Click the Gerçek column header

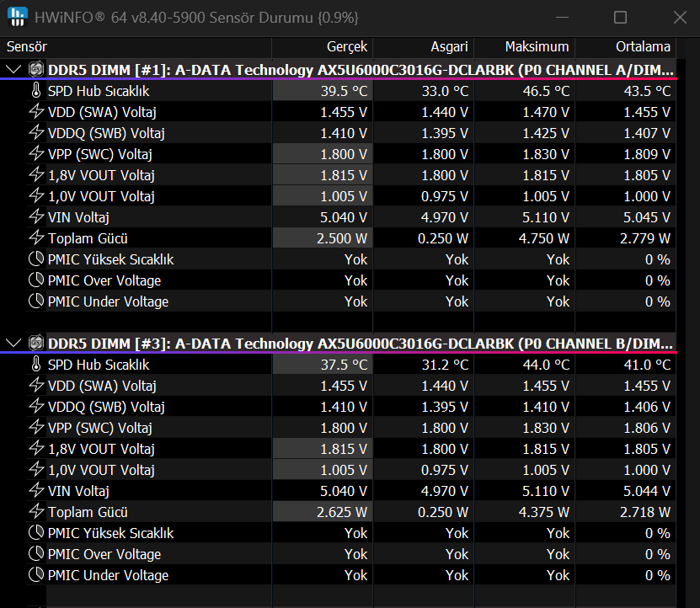pyautogui.click(x=323, y=47)
